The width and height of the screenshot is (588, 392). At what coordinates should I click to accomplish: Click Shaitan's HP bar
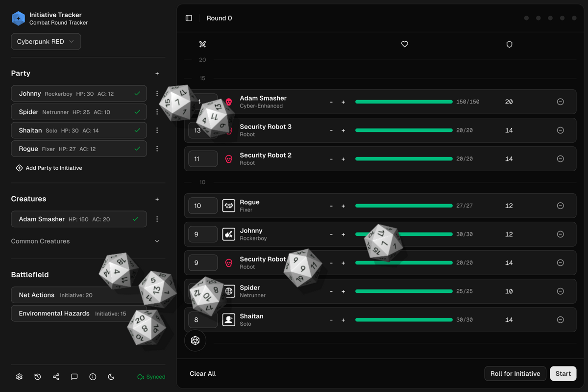(404, 320)
